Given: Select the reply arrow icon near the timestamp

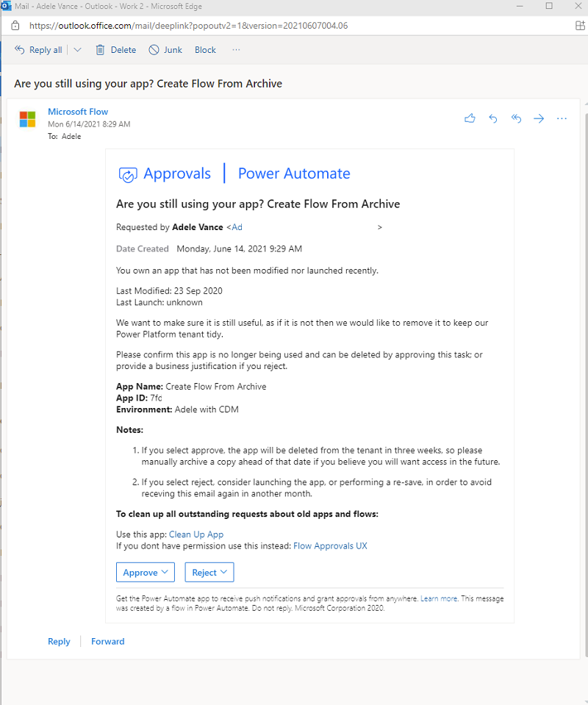Looking at the screenshot, I should [x=492, y=118].
